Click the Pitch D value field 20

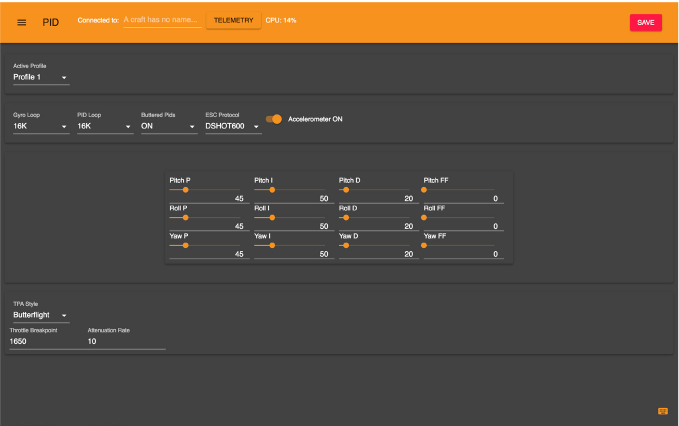tap(379, 198)
